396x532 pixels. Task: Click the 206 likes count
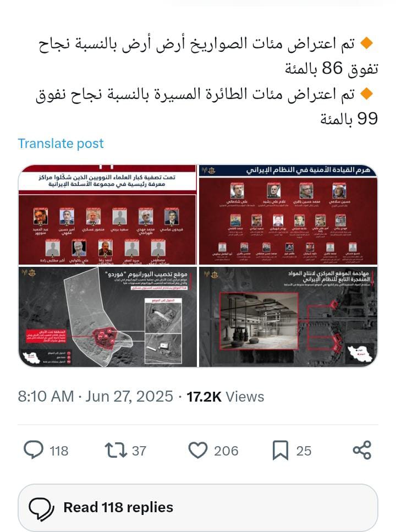click(226, 451)
